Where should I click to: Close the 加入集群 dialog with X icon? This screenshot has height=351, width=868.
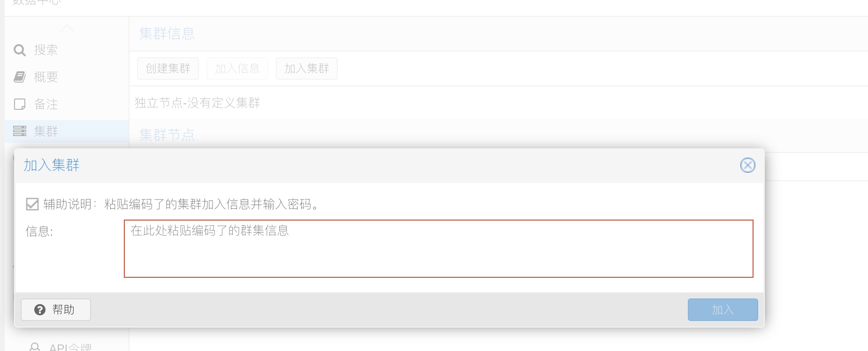(x=747, y=165)
